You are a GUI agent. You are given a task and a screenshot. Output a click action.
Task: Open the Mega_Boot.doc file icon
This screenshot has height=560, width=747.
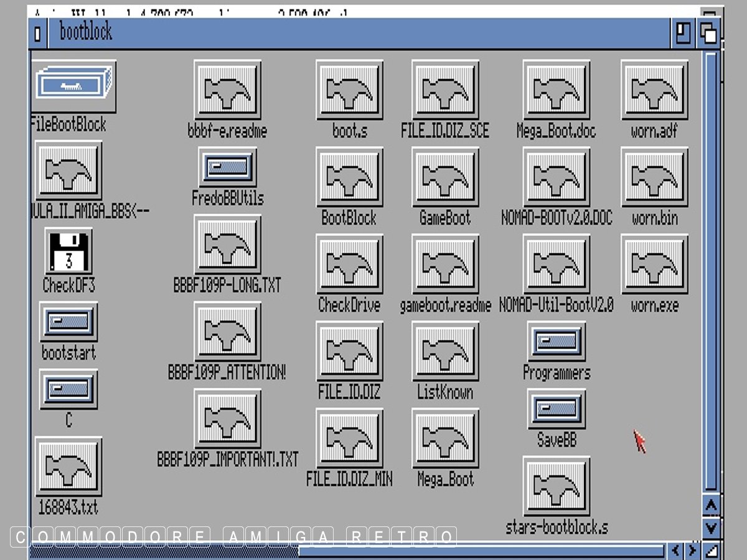coord(556,90)
